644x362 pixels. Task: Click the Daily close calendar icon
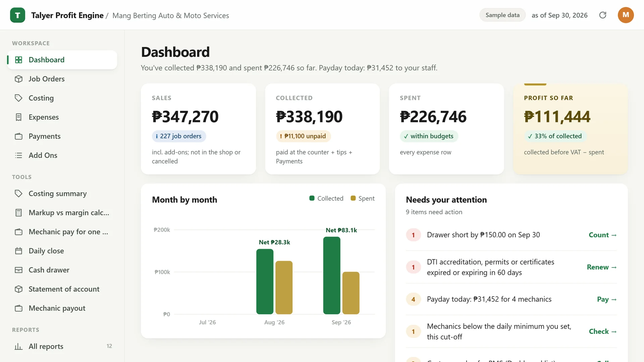click(19, 251)
